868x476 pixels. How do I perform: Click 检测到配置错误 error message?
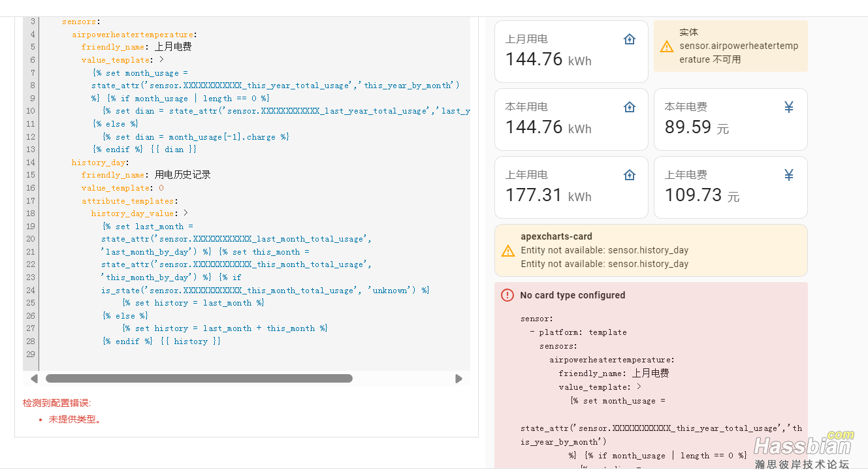[57, 403]
